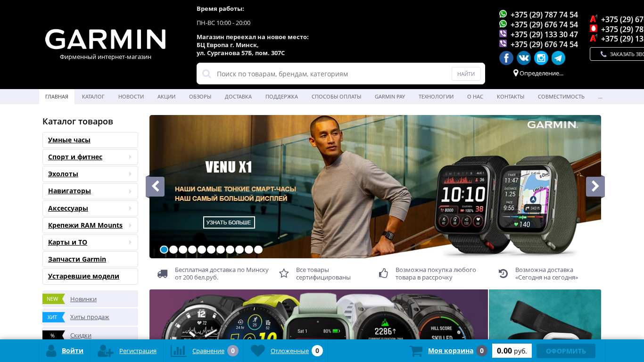Click the Garmin logo
Image resolution: width=644 pixels, height=362 pixels.
pos(105,39)
